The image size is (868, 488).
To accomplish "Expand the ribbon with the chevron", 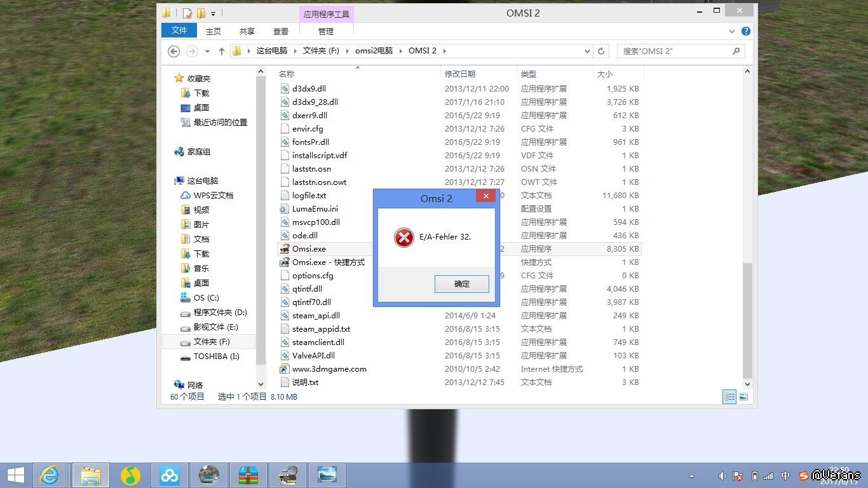I will point(732,30).
